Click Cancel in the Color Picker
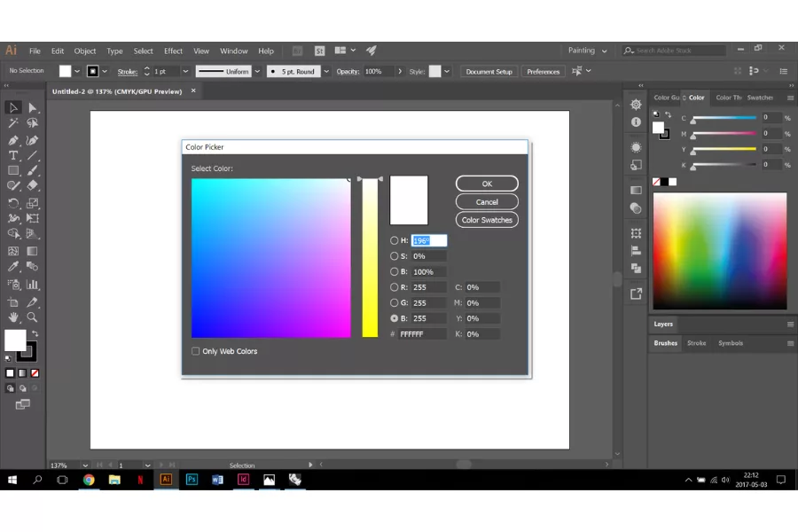798x532 pixels. pos(487,201)
